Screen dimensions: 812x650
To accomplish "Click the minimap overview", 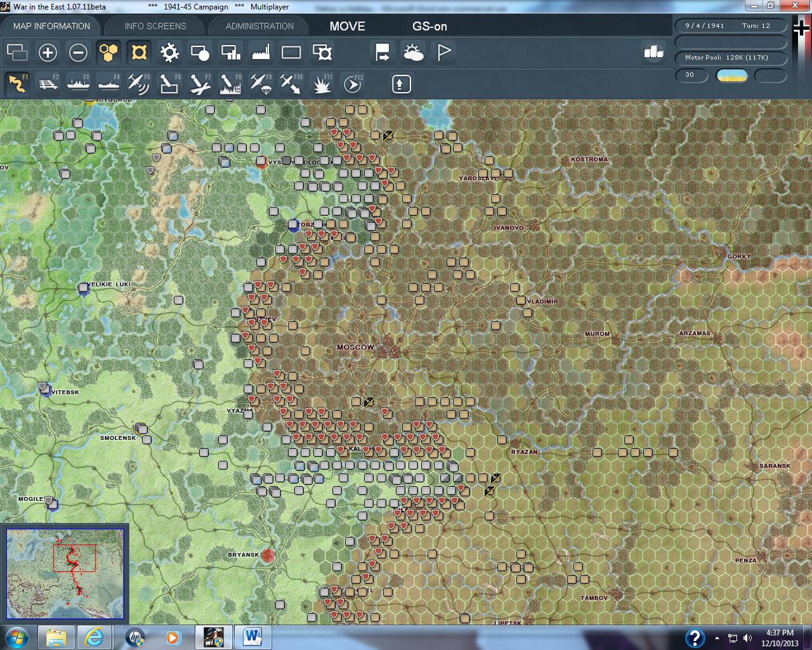I will click(64, 574).
